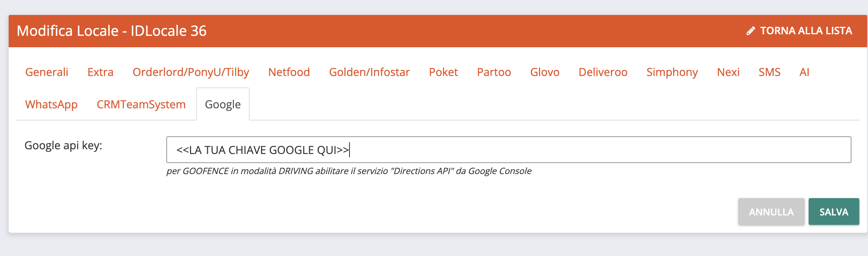Go to the Nexi tab
The width and height of the screenshot is (868, 256).
(x=728, y=72)
